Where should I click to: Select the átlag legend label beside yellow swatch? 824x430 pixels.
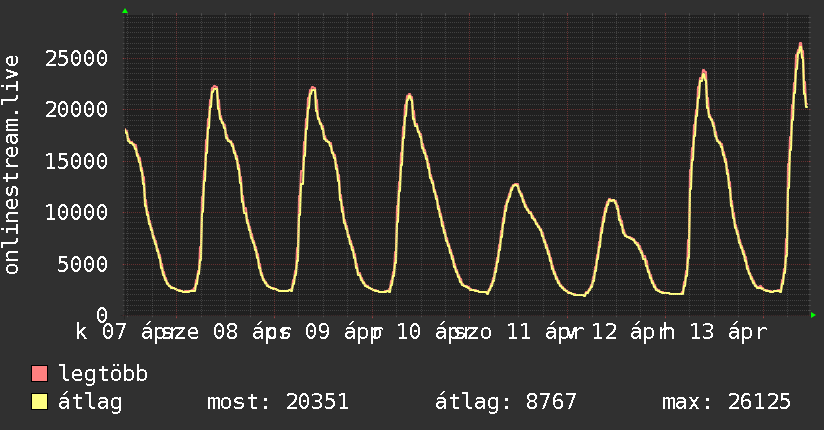pyautogui.click(x=90, y=402)
